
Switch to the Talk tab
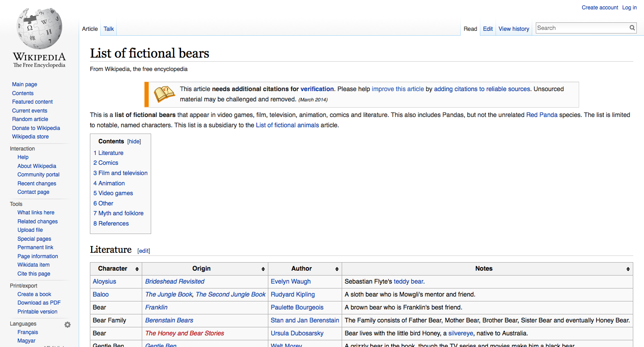pos(109,29)
